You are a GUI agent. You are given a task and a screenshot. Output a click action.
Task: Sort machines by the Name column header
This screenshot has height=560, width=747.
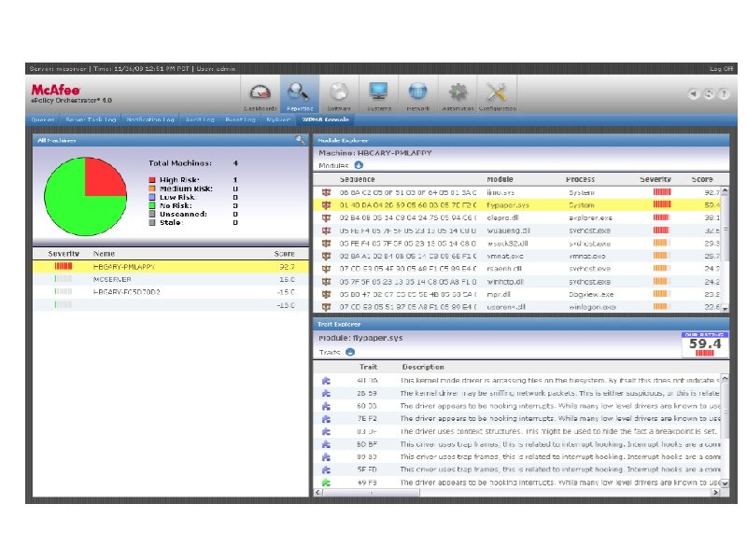pyautogui.click(x=104, y=254)
